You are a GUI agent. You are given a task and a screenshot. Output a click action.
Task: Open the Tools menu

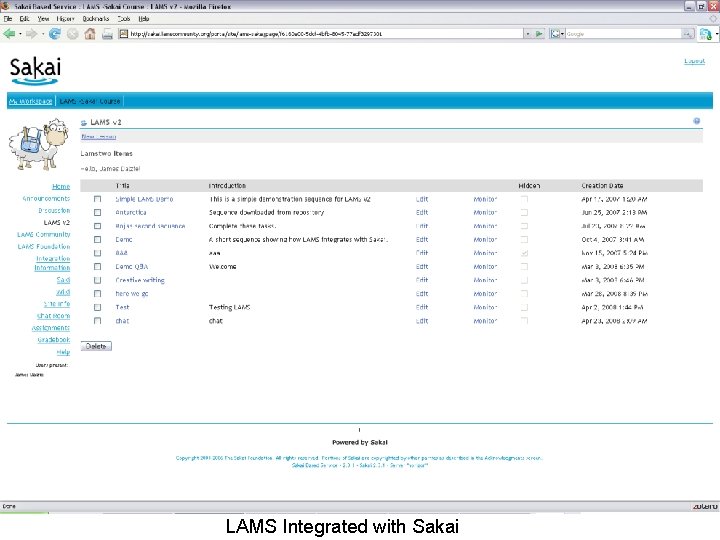point(124,19)
